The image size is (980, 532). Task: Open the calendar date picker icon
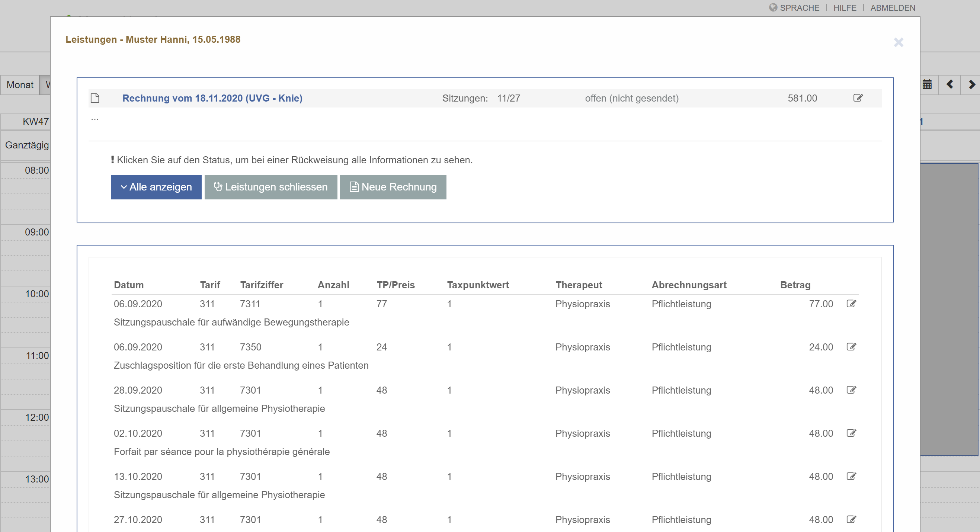tap(927, 84)
